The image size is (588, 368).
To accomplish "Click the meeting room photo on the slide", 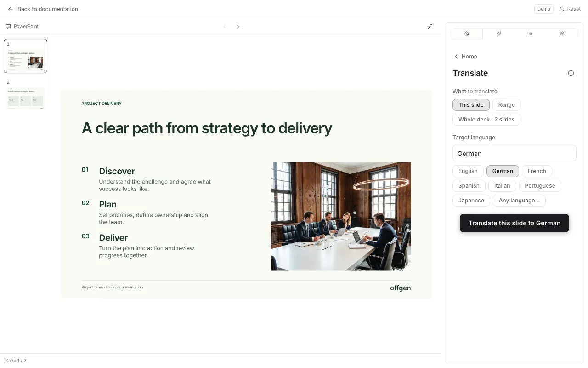I will tap(341, 216).
